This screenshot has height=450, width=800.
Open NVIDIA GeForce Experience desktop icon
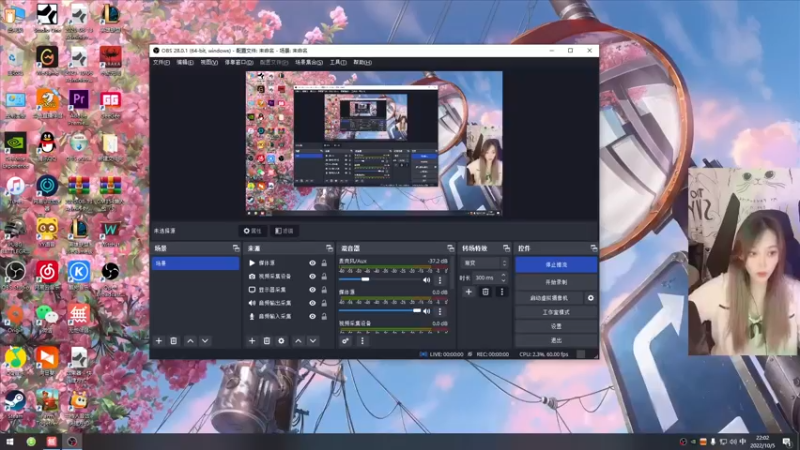click(15, 143)
